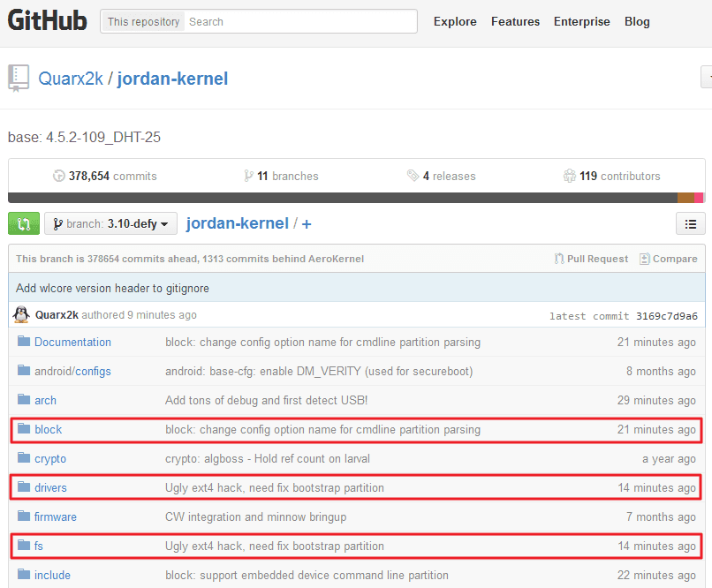Open the android/configs folder

click(72, 371)
